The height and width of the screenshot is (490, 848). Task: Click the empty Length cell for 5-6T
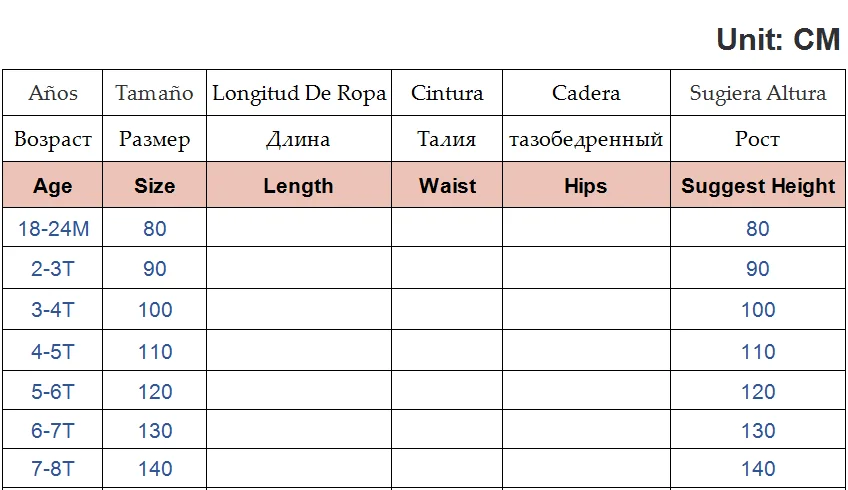[298, 391]
